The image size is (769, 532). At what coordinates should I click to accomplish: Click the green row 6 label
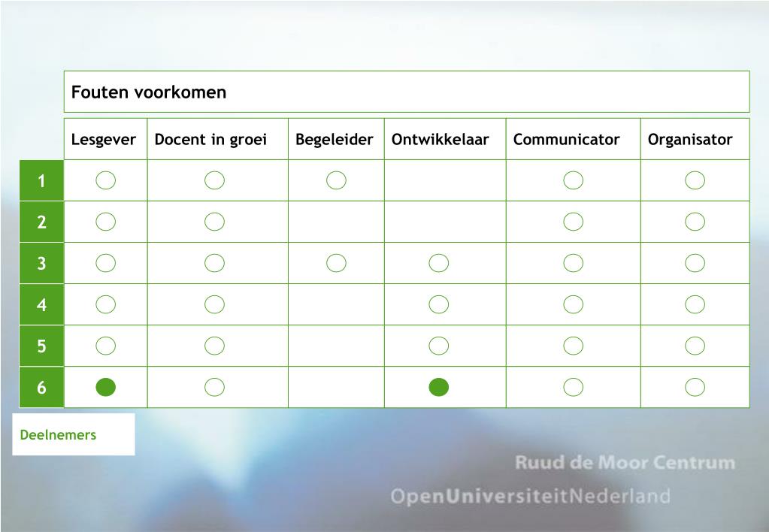click(41, 388)
